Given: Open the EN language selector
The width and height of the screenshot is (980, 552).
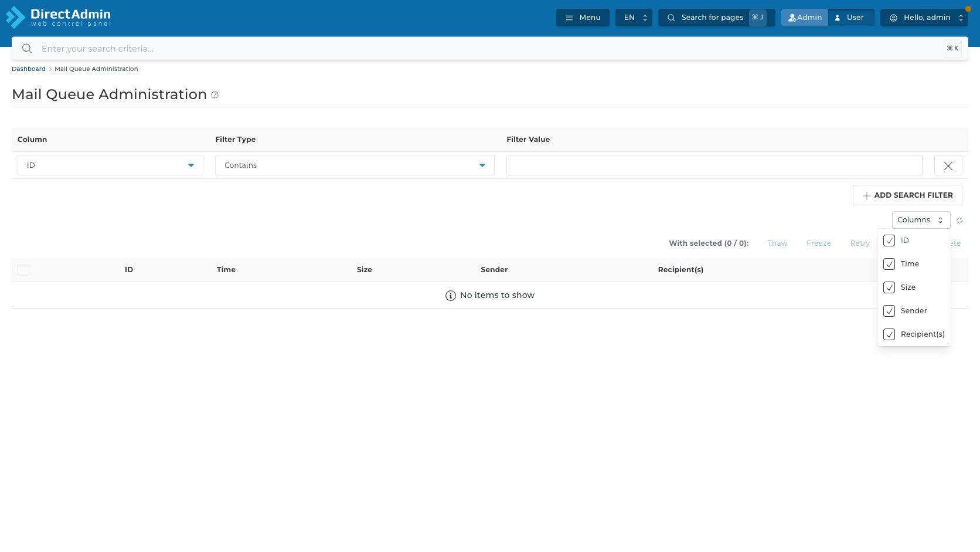Looking at the screenshot, I should 634,18.
